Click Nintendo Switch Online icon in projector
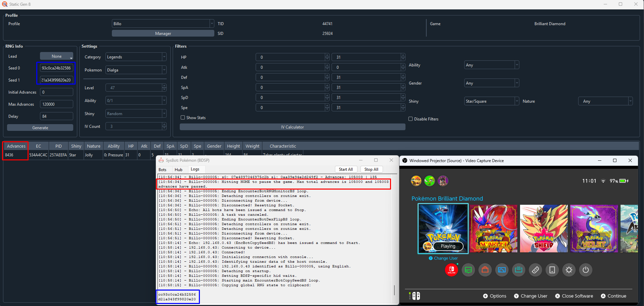644x306 pixels. (451, 270)
